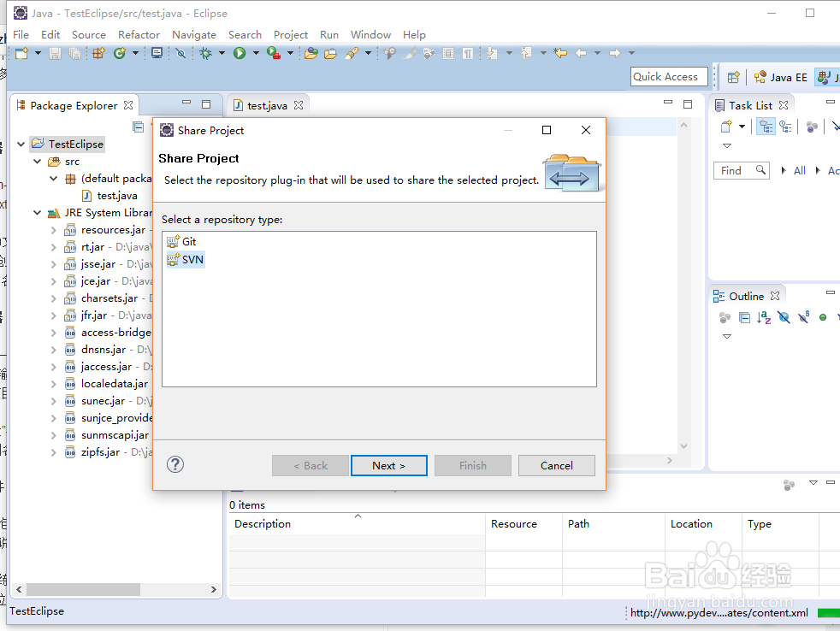The width and height of the screenshot is (840, 631).
Task: Click the green progress indicator in status bar
Action: (x=828, y=613)
